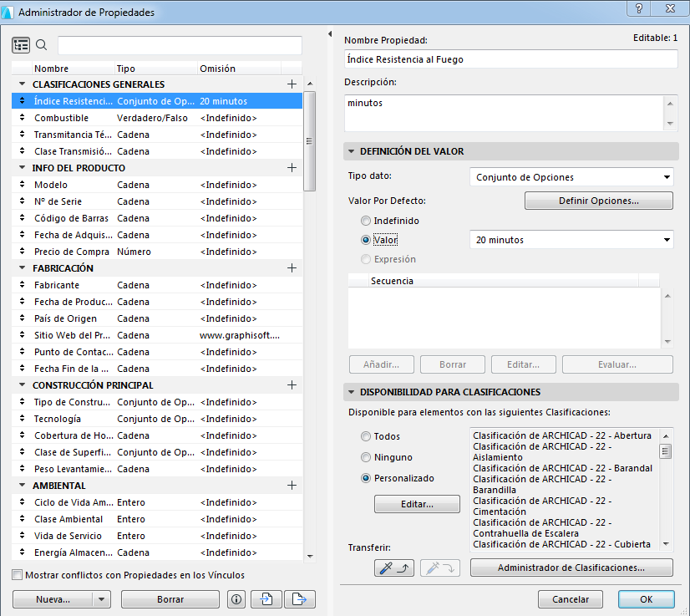Screen dimensions: 690x616
Task: Click the help question mark button
Action: pyautogui.click(x=639, y=8)
